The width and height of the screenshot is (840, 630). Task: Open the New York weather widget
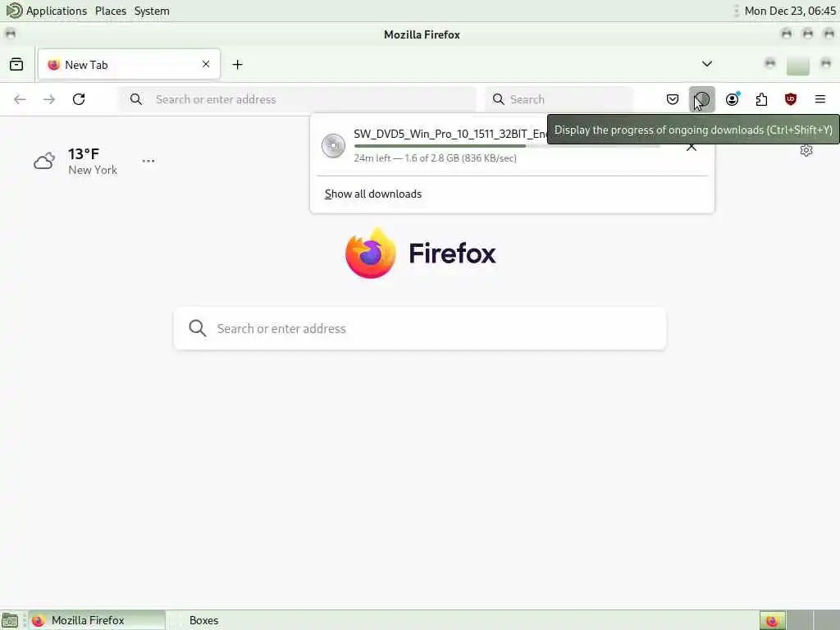point(75,162)
